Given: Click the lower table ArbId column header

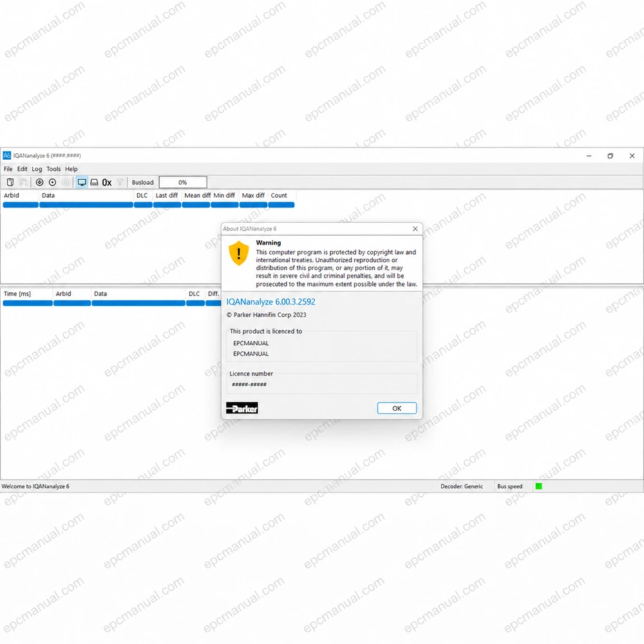Looking at the screenshot, I should tap(72, 294).
